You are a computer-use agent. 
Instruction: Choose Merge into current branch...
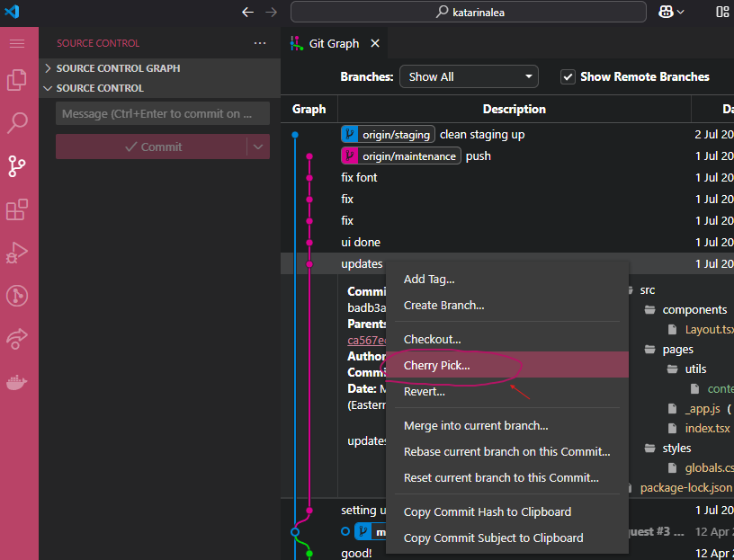507,426
